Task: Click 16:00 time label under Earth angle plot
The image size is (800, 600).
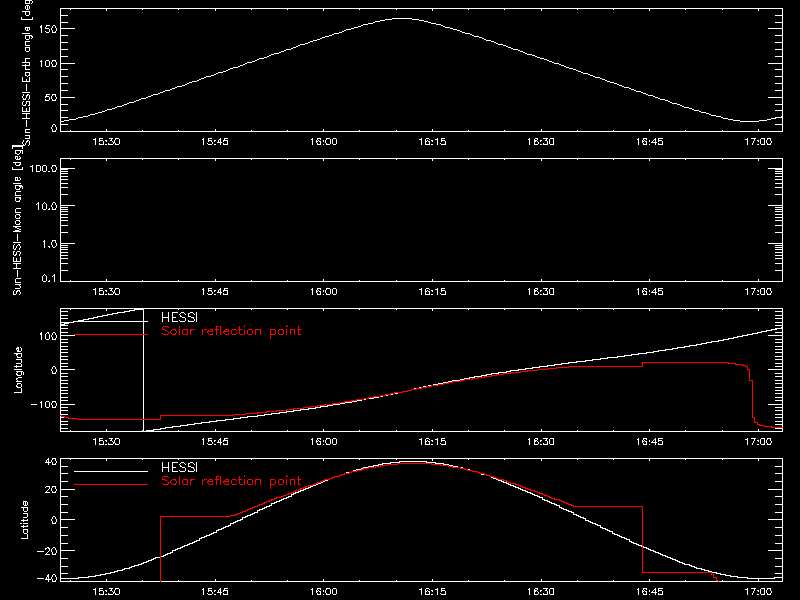Action: (x=323, y=142)
